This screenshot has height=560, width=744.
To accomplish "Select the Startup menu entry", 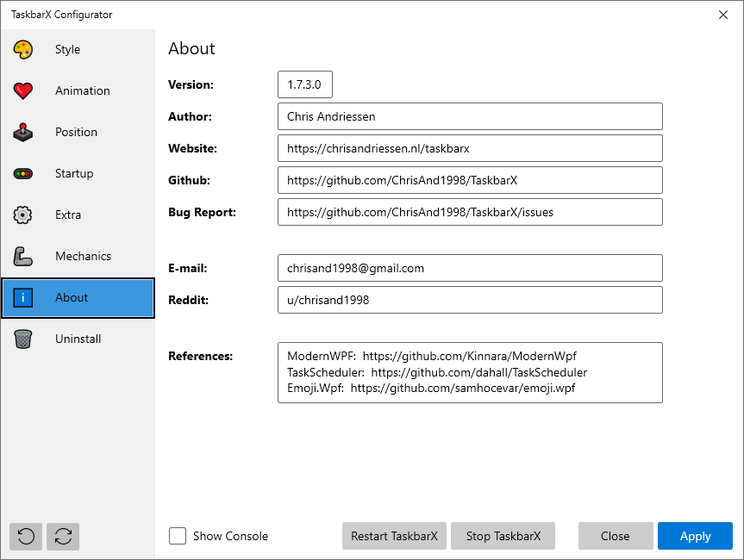I will click(x=78, y=173).
